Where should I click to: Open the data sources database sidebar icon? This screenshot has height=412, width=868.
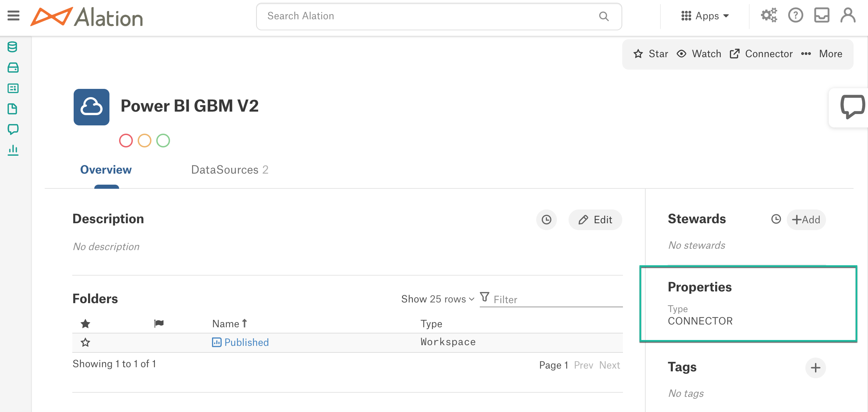click(13, 47)
